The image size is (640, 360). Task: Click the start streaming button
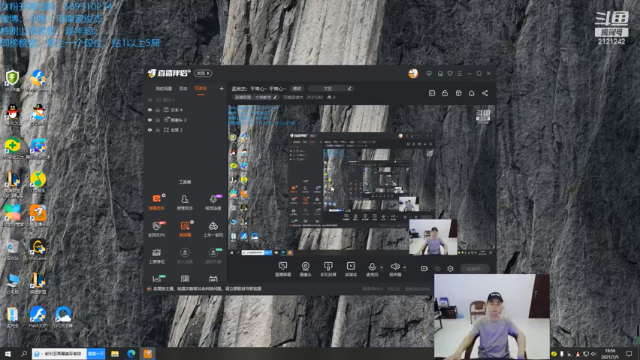[x=474, y=269]
